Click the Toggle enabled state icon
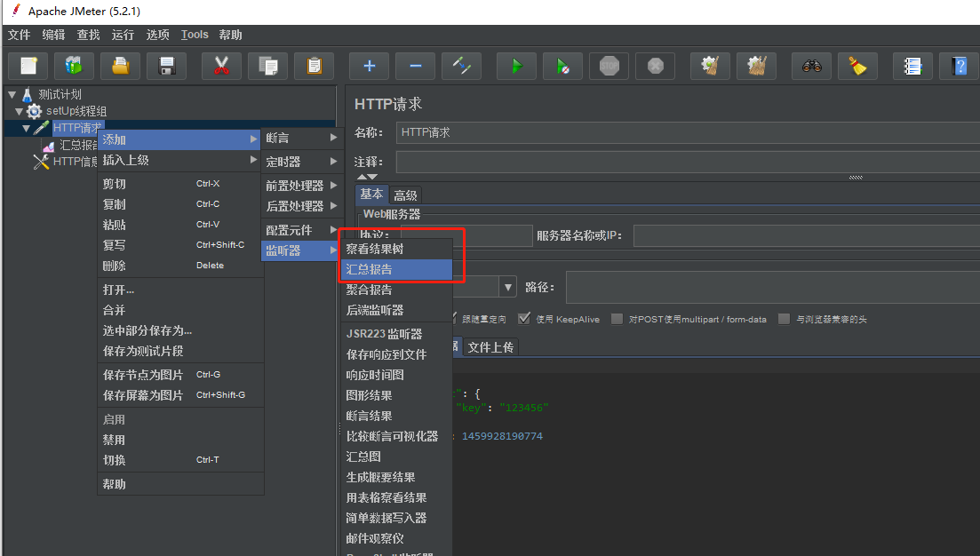This screenshot has height=556, width=980. pos(462,66)
